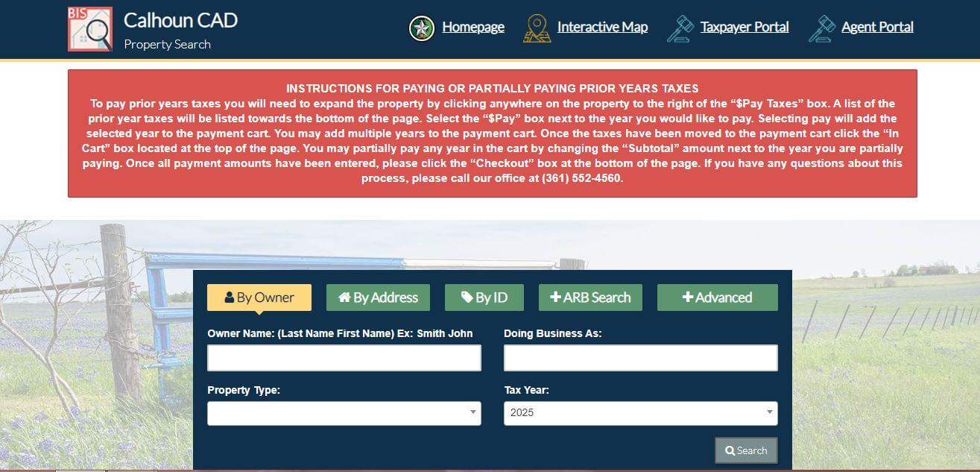Switch to the ARB Search tab
The width and height of the screenshot is (980, 472).
(590, 298)
